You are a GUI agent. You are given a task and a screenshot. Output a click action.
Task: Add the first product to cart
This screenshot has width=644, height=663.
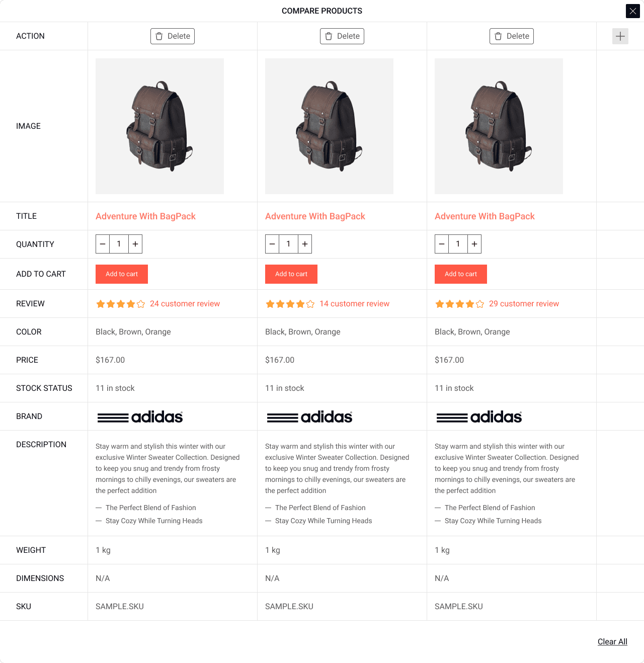click(x=122, y=274)
